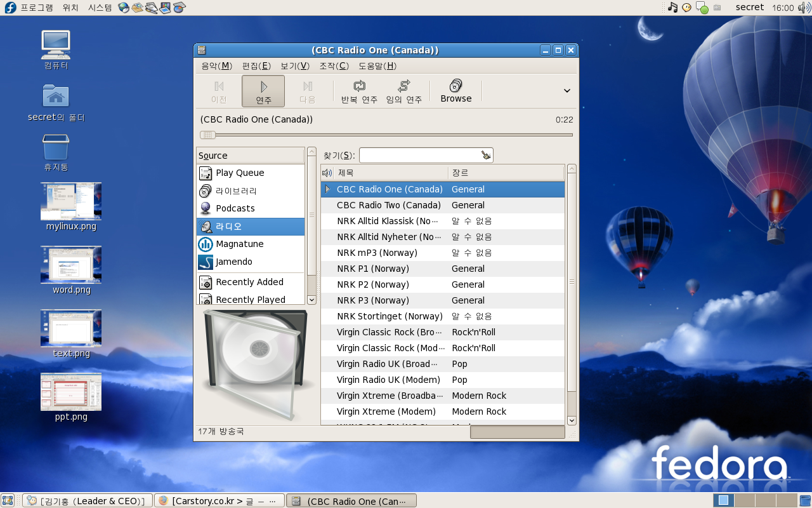Select text.png desktop file
The height and width of the screenshot is (508, 812).
coord(71,334)
